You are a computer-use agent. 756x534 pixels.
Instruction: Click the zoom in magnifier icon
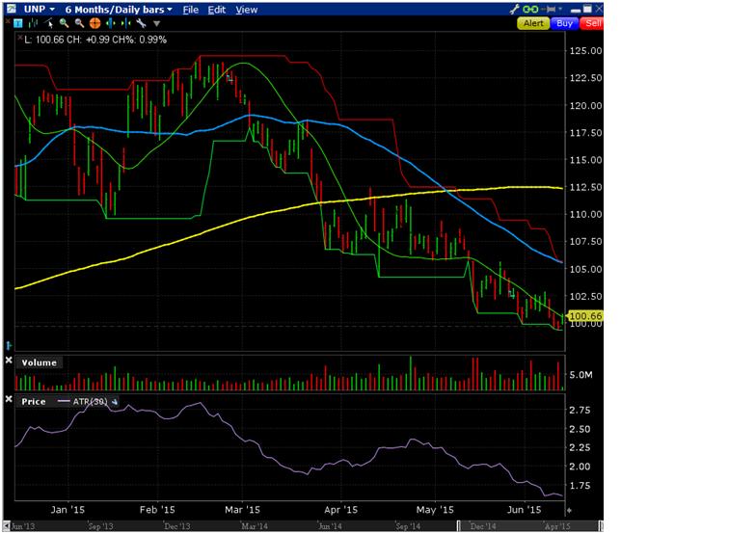(63, 22)
